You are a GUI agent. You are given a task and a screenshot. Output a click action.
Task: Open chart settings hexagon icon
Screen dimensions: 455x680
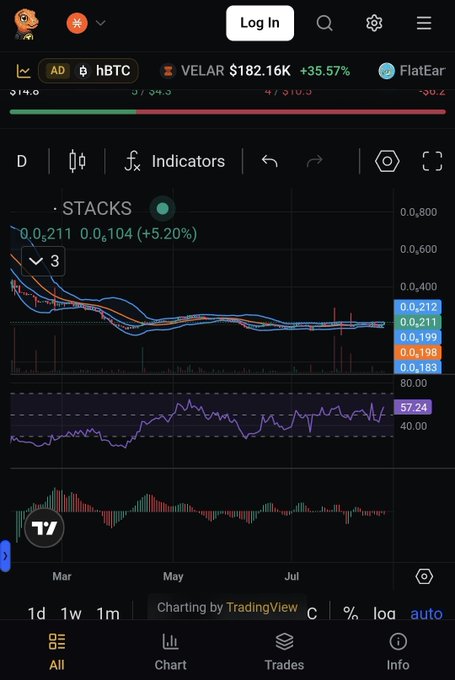click(x=387, y=161)
